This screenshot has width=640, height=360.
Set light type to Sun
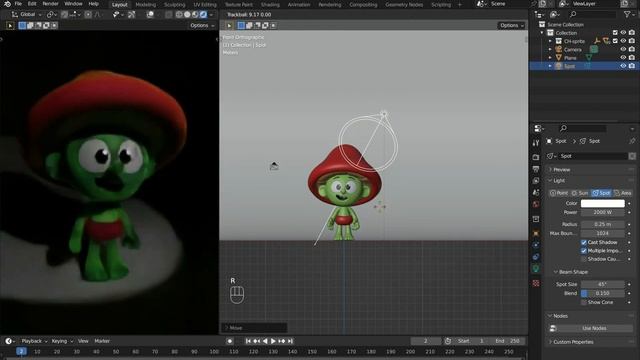580,193
